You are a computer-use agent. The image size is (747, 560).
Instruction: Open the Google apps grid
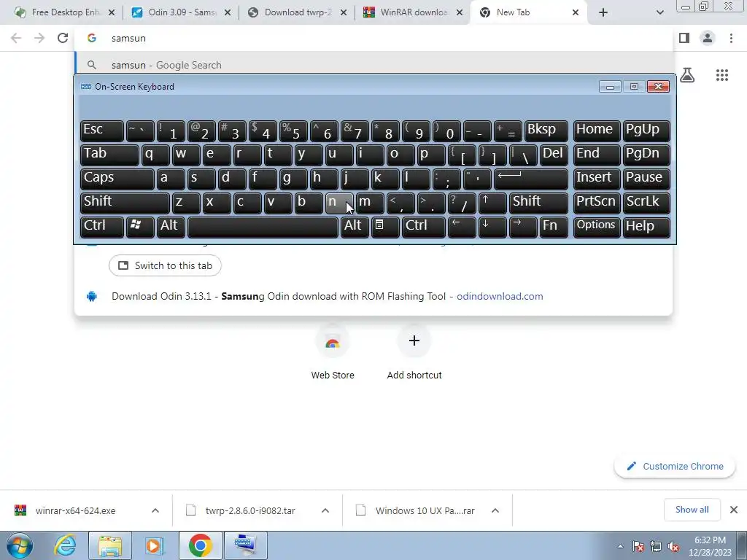[x=721, y=75]
